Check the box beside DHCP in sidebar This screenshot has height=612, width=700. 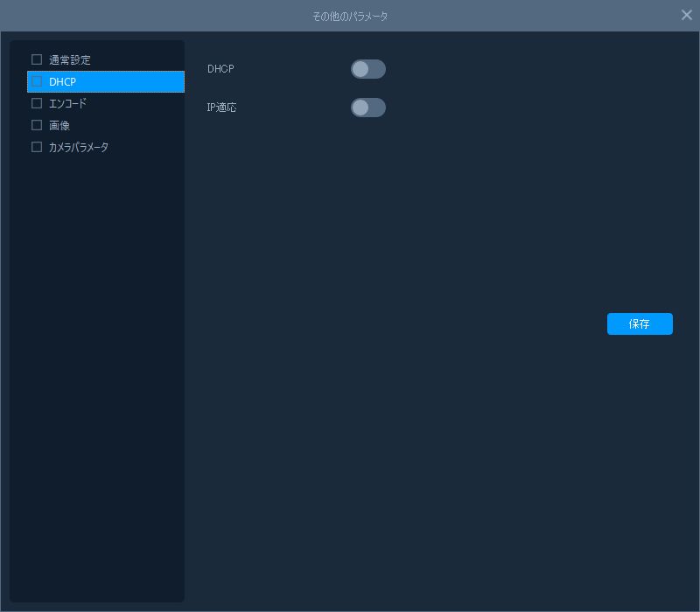coord(37,81)
